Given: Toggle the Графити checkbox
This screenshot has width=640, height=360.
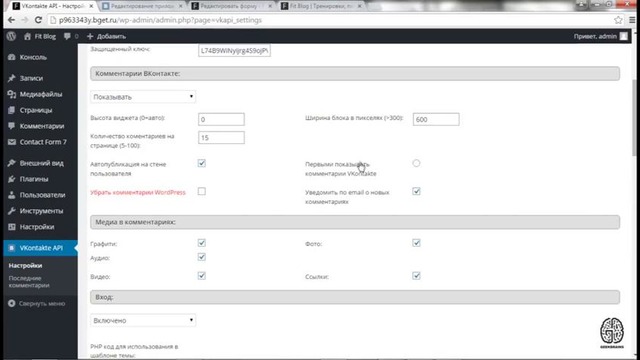Looking at the screenshot, I should point(202,243).
